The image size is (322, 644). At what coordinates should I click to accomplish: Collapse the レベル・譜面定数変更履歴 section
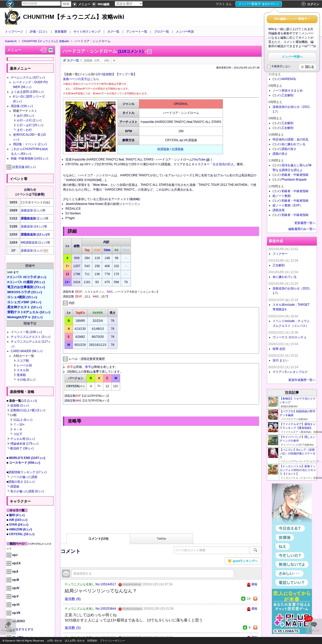[65, 359]
